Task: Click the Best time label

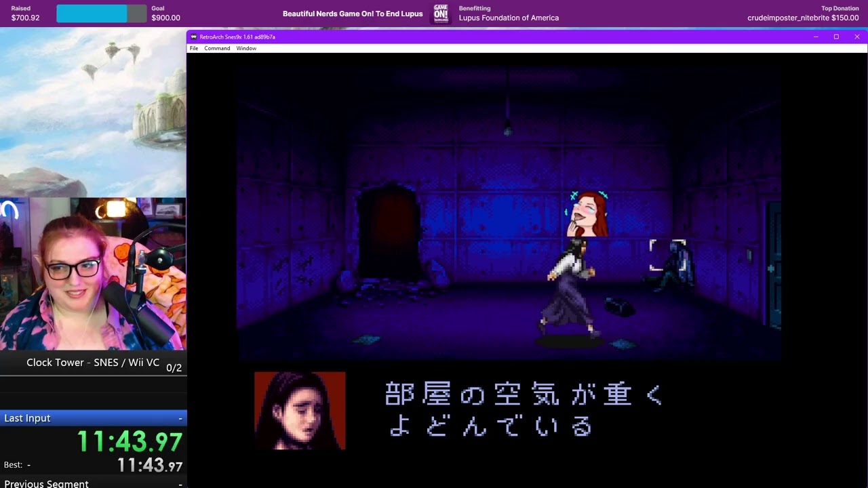Action: click(17, 465)
